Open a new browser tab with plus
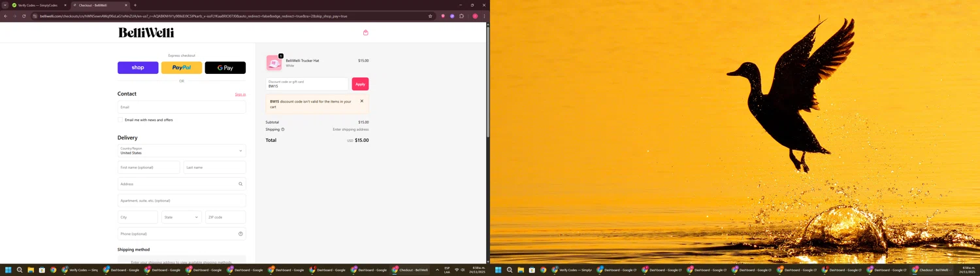Viewport: 980px width, 276px height. click(135, 5)
